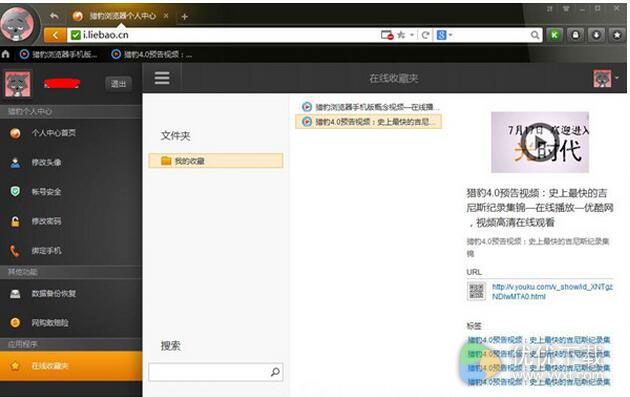Open a new tab with plus button
This screenshot has height=397, width=630.
[184, 16]
